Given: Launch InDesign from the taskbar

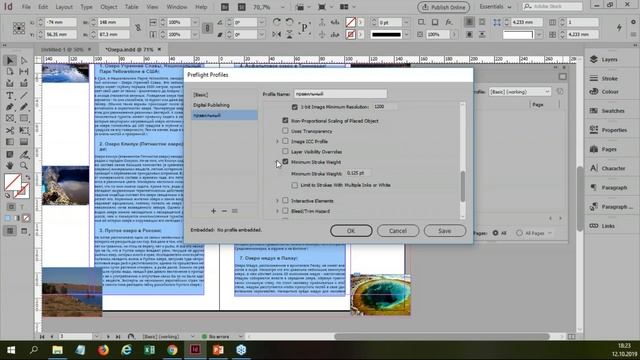Looking at the screenshot, I should pos(195,350).
